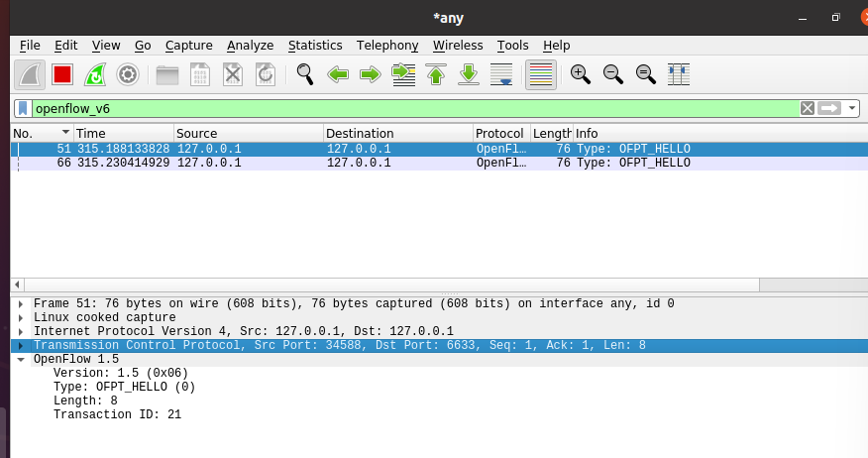Go forward in packet history

coord(371,74)
